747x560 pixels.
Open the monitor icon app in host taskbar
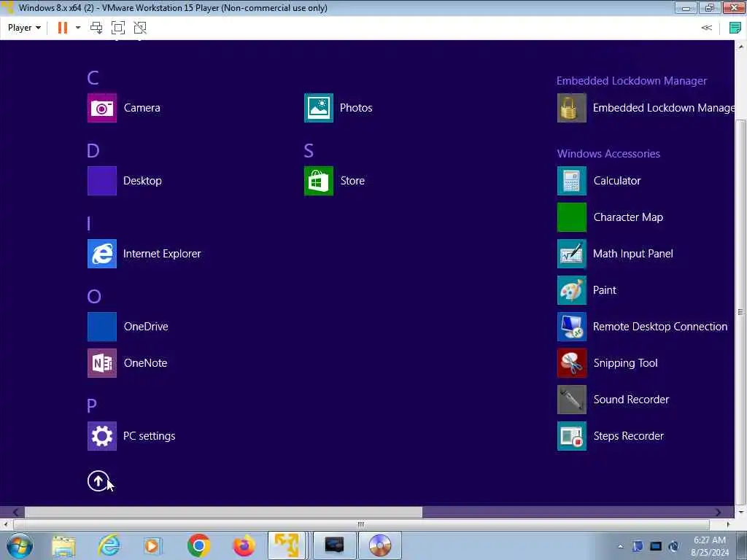pyautogui.click(x=334, y=545)
